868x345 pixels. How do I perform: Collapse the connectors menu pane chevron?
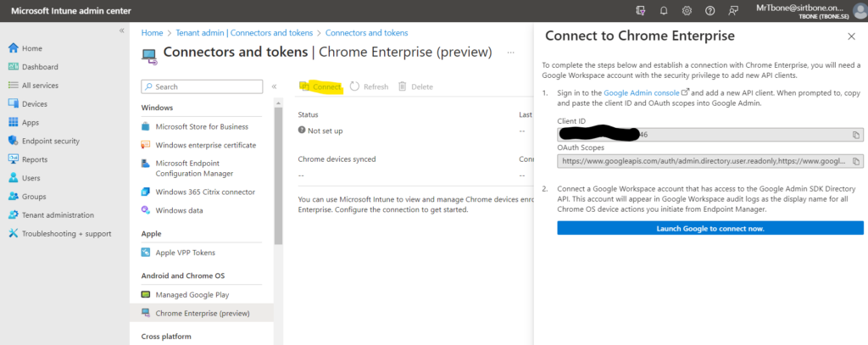[274, 87]
